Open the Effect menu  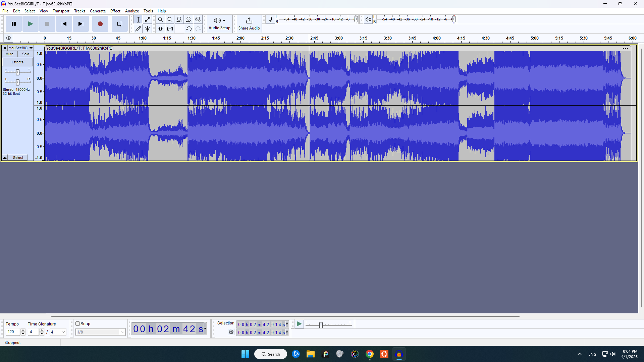click(115, 11)
